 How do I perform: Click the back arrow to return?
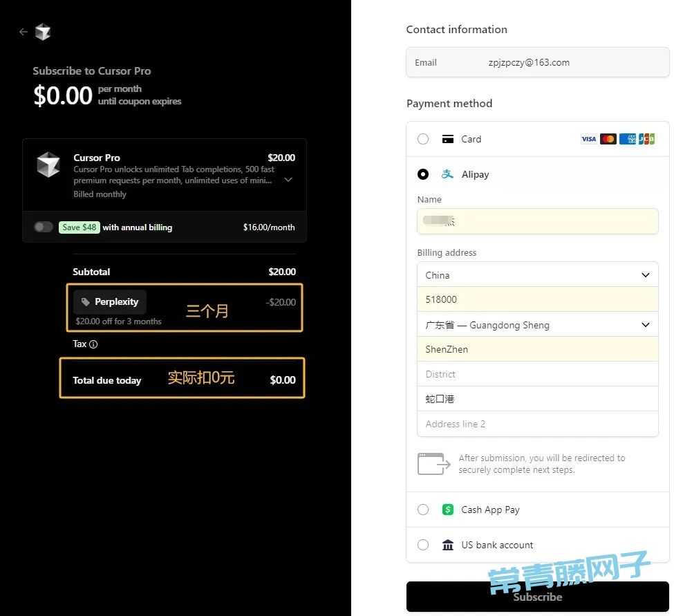pyautogui.click(x=22, y=31)
